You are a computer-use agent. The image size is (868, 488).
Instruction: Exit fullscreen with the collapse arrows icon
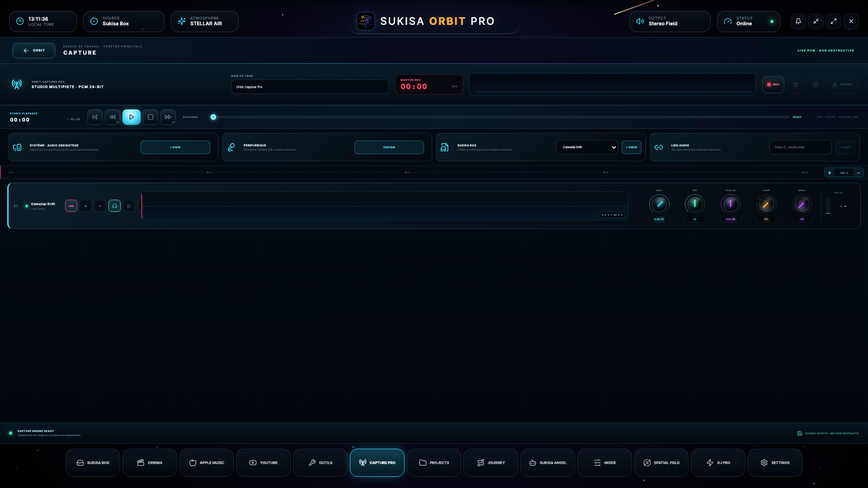pyautogui.click(x=816, y=21)
